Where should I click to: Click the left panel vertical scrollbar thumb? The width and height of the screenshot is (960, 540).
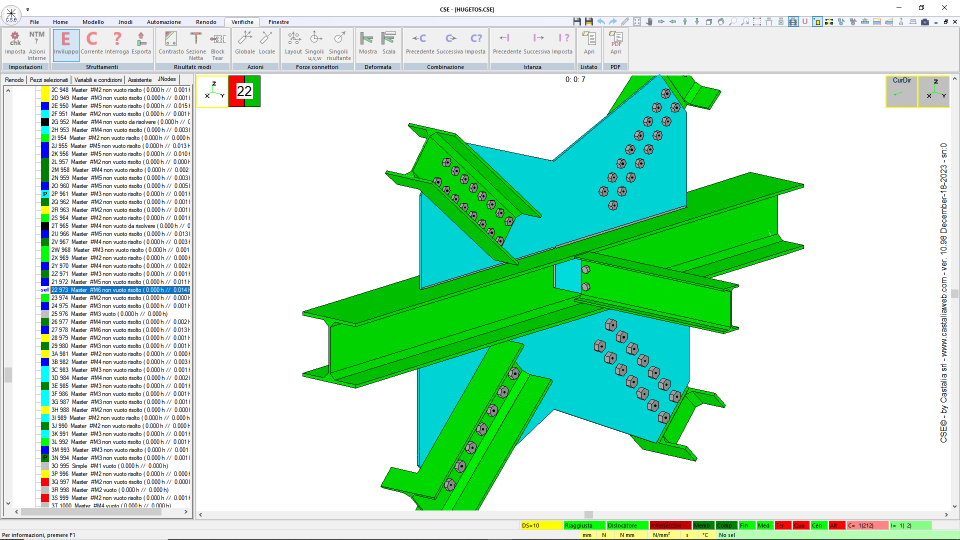[x=8, y=375]
